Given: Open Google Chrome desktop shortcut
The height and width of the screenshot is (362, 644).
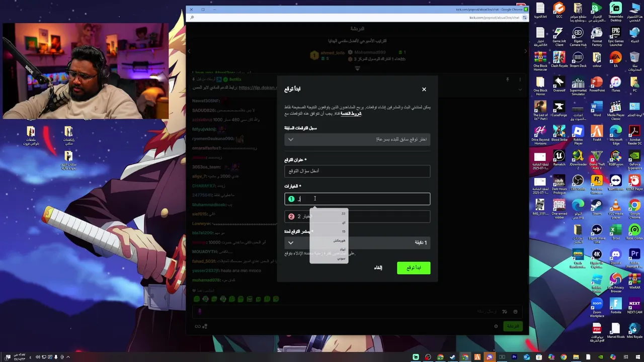Looking at the screenshot, I should [x=634, y=209].
